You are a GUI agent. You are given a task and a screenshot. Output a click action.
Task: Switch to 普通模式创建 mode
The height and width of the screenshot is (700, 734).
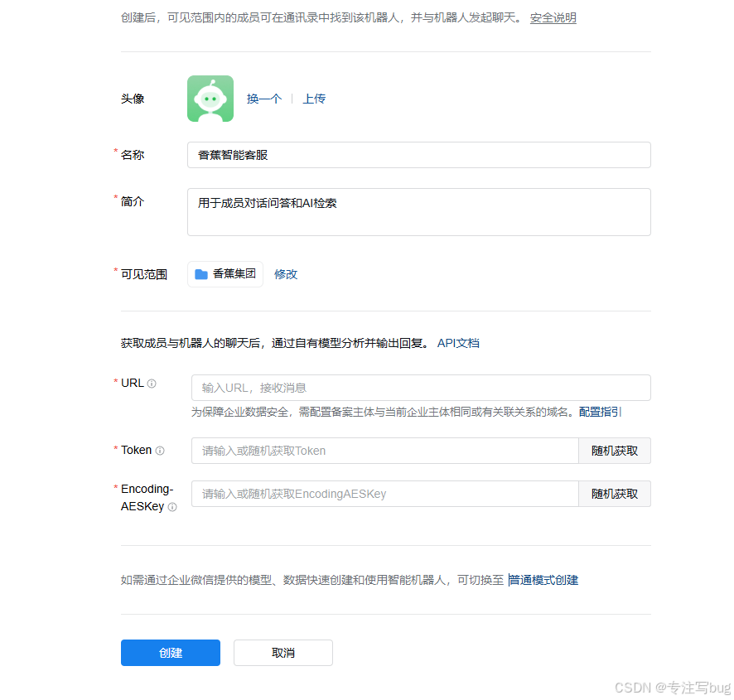(544, 580)
